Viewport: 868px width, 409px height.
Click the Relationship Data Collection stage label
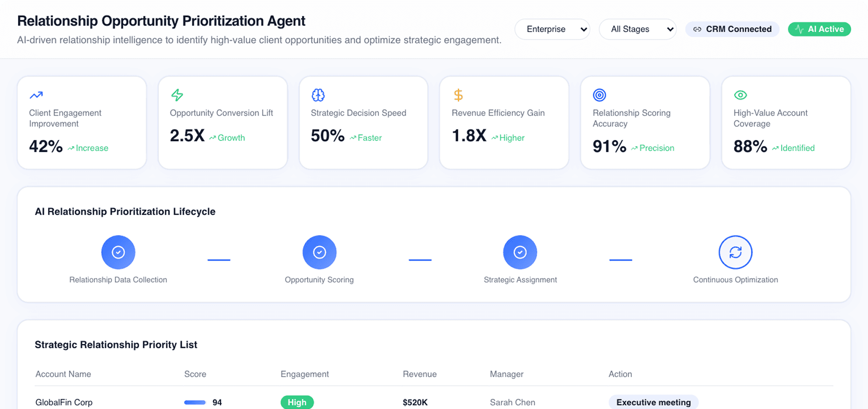point(118,280)
